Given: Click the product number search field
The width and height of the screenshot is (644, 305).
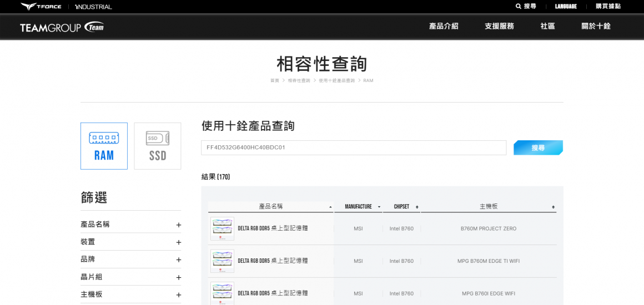Looking at the screenshot, I should coord(353,148).
